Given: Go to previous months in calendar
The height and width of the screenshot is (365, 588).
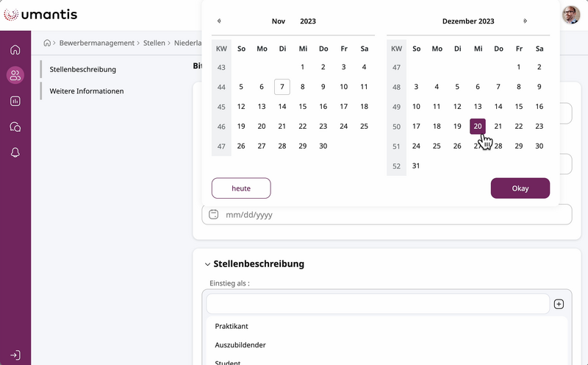Looking at the screenshot, I should click(x=219, y=21).
